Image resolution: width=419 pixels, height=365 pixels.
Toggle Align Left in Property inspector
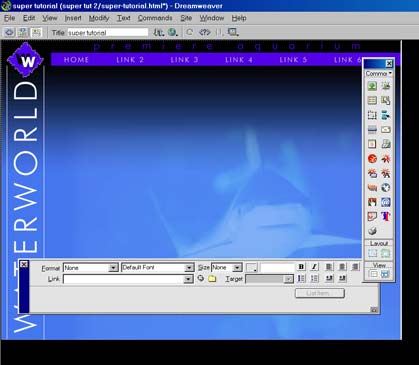coord(329,267)
